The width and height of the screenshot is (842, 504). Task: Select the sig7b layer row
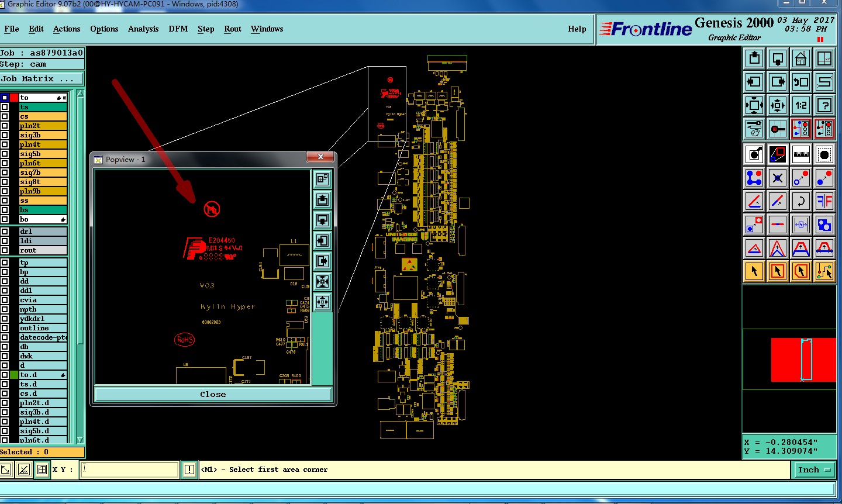[43, 173]
